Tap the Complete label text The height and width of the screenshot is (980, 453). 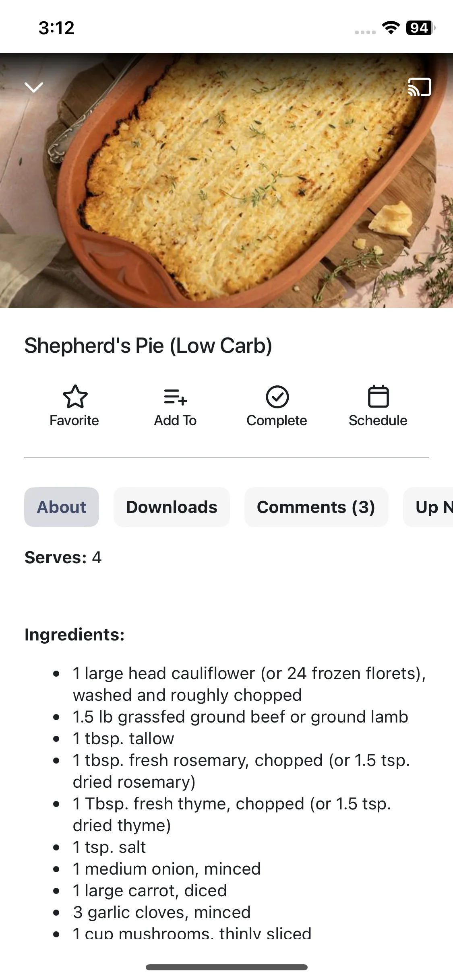[277, 420]
